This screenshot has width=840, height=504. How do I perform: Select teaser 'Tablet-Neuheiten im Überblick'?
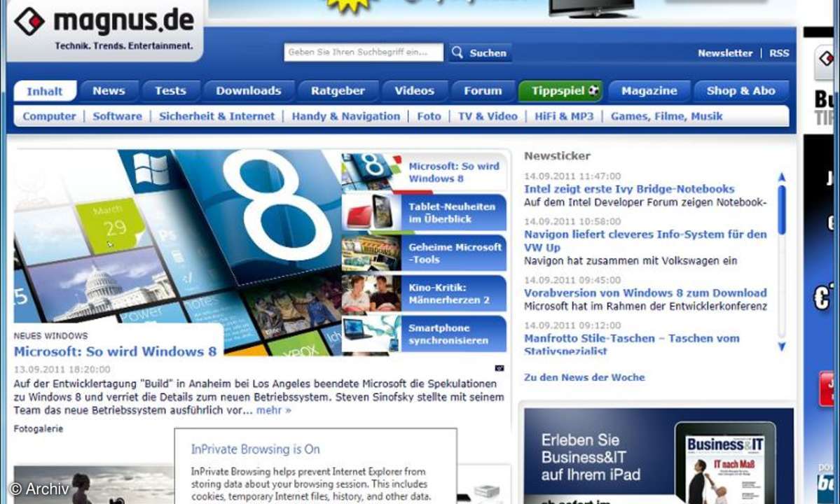[x=425, y=212]
